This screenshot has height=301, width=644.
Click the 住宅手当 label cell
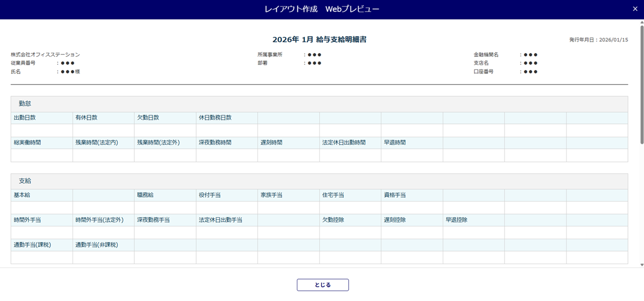[333, 195]
